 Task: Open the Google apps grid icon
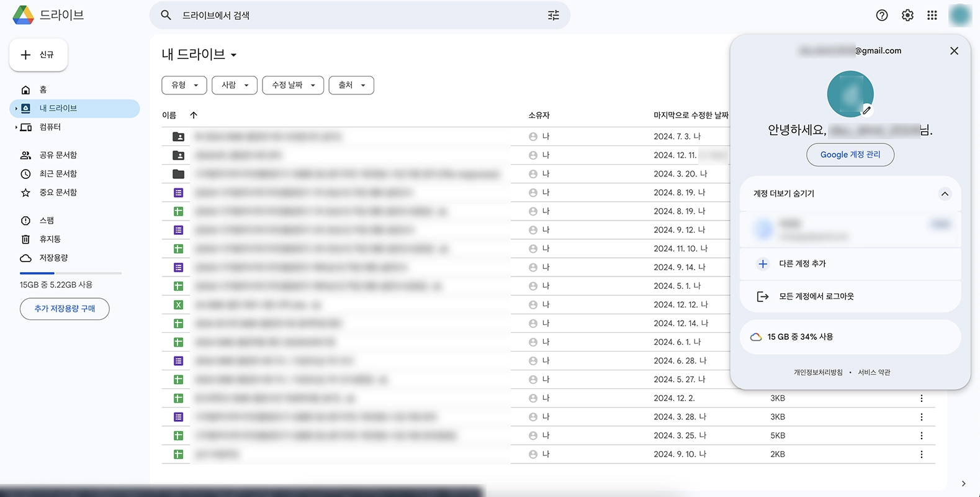pyautogui.click(x=932, y=16)
